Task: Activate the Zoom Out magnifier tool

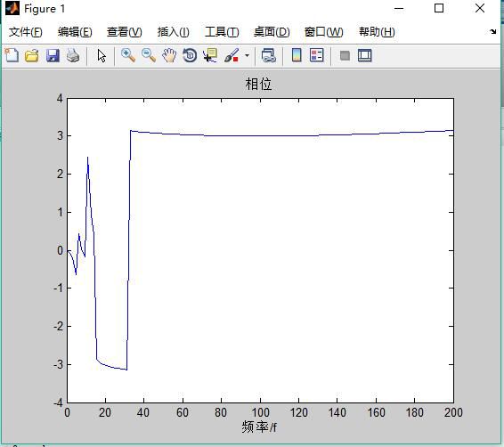Action: tap(149, 55)
